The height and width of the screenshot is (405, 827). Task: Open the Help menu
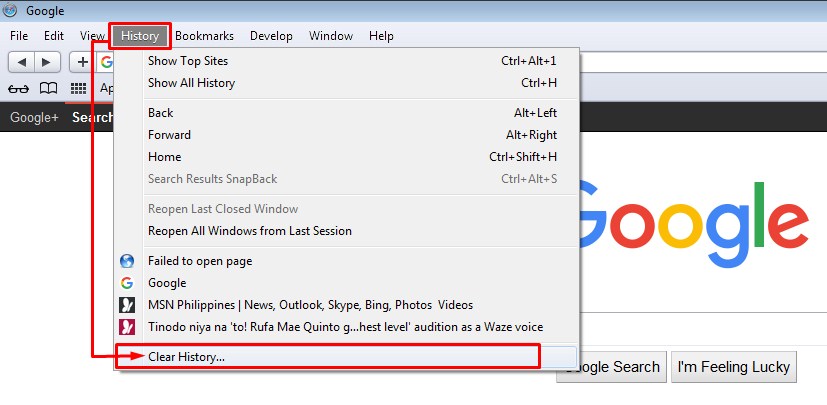pos(381,36)
